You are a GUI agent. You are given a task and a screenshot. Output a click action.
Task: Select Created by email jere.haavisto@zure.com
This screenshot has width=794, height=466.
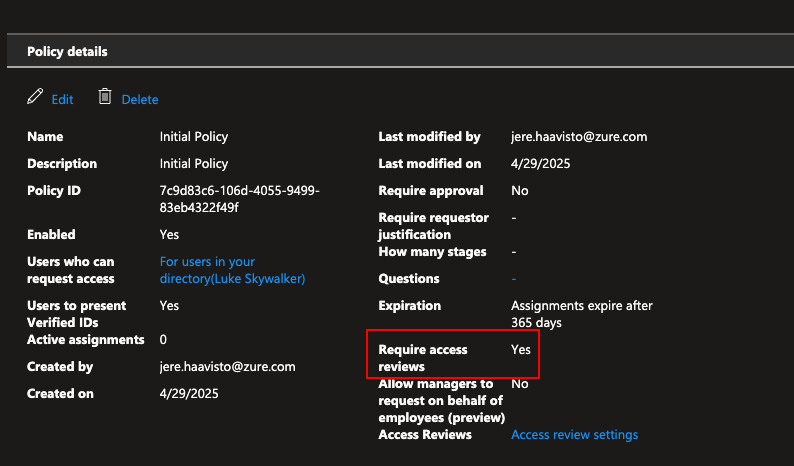point(227,367)
